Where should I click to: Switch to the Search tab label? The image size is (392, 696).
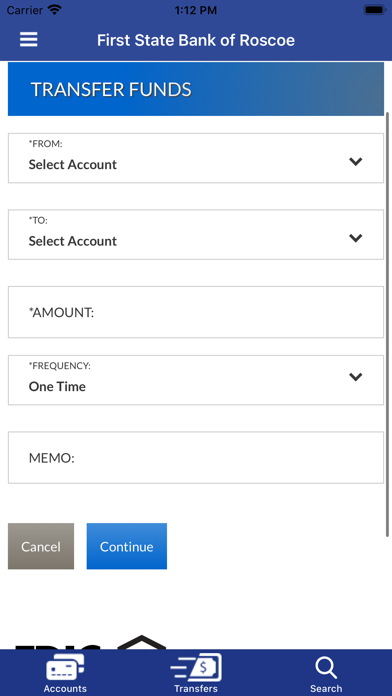[326, 689]
